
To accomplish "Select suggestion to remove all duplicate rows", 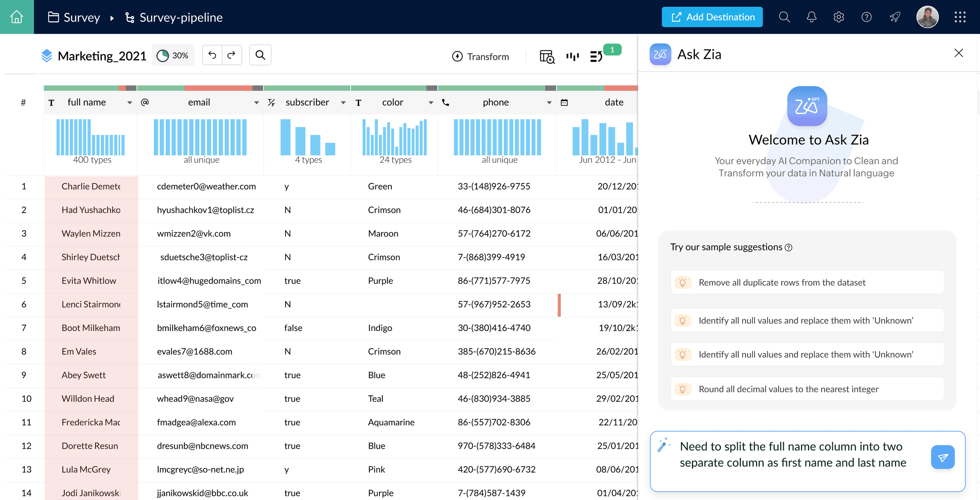I will point(807,282).
